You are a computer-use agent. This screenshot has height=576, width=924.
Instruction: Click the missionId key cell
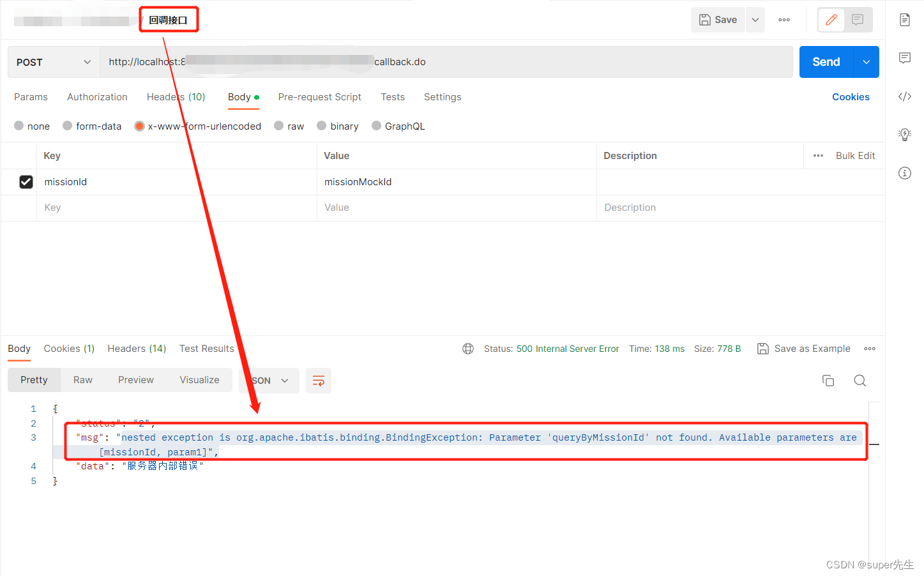click(x=177, y=182)
